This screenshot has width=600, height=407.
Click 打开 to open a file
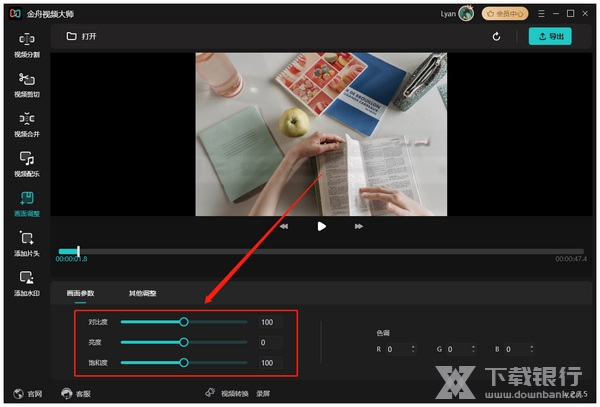pyautogui.click(x=82, y=37)
